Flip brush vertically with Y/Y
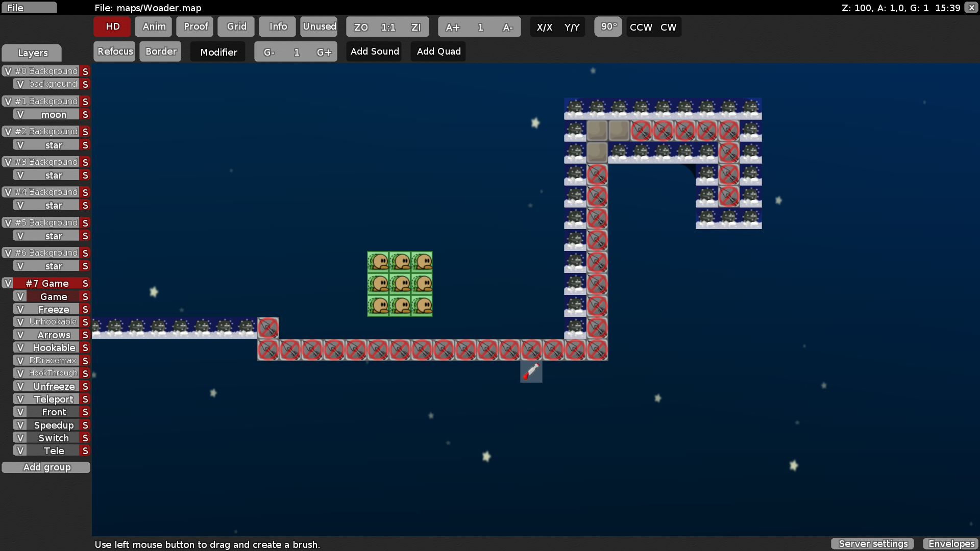This screenshot has height=551, width=980. tap(572, 27)
